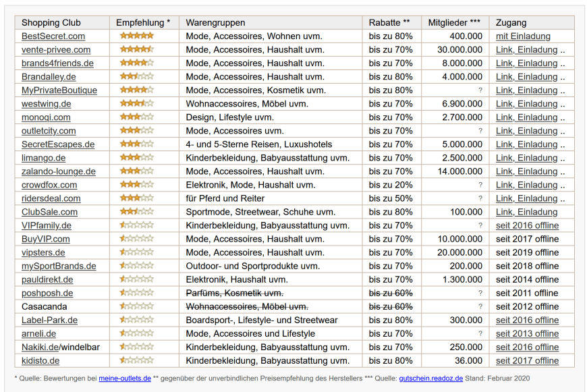
Task: Click the "mit Einladung" access link
Action: coord(523,36)
